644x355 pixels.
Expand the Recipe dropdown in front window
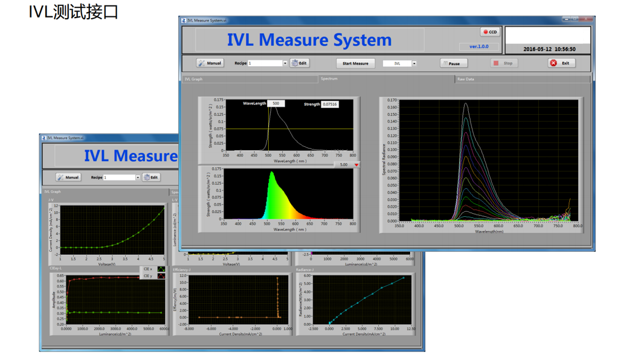click(x=285, y=63)
